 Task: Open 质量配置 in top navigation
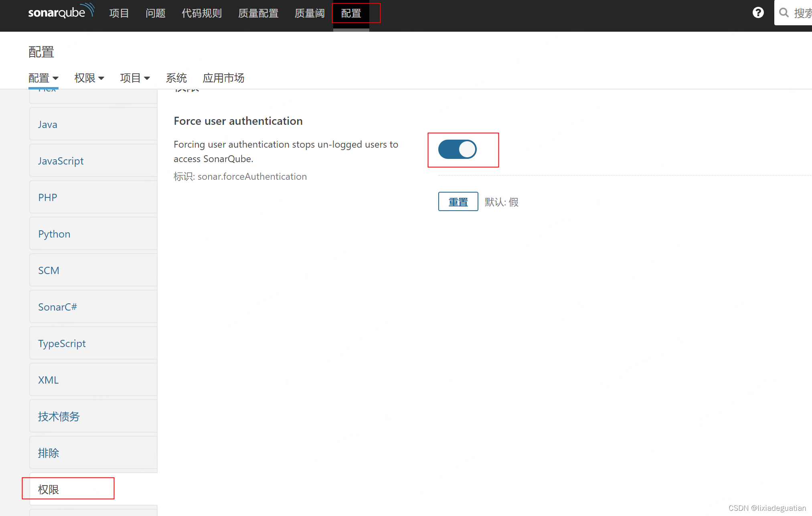point(258,13)
